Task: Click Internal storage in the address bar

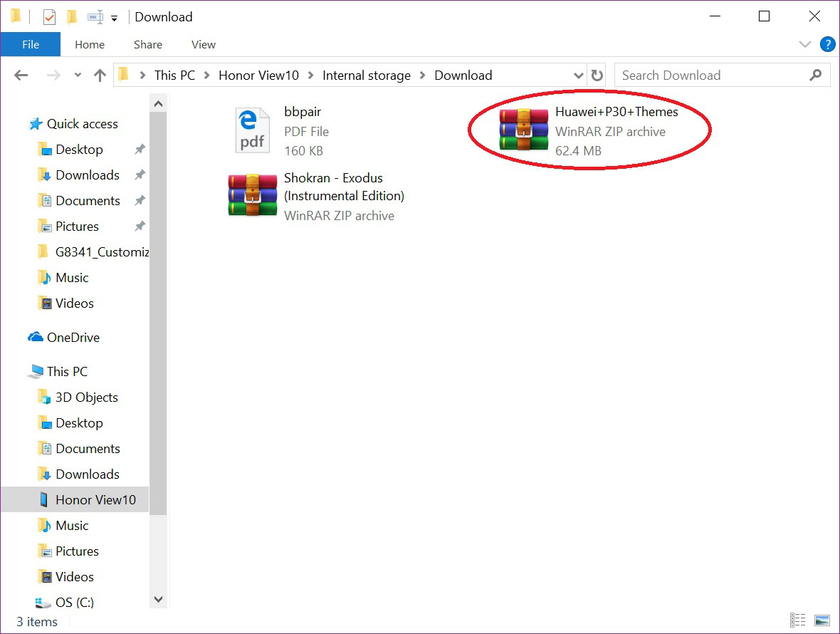Action: [x=367, y=75]
